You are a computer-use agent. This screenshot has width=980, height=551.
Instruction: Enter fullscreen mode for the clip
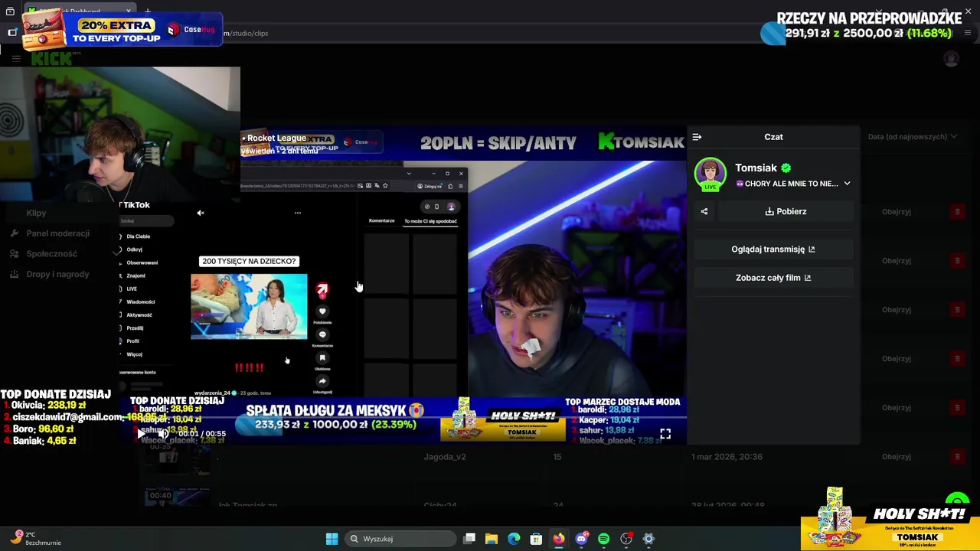[x=665, y=434]
